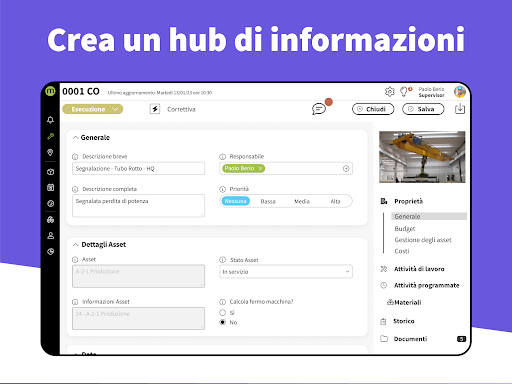Click the green 'm' app logo
The image size is (512, 384).
click(50, 91)
